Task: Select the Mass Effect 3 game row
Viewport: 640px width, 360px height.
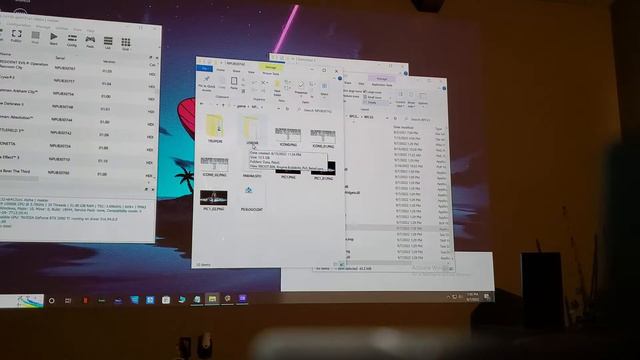Action: click(x=78, y=158)
